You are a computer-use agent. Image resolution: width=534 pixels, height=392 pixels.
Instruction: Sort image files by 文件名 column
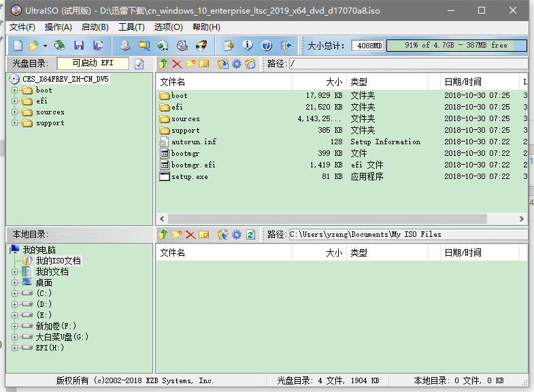click(224, 82)
